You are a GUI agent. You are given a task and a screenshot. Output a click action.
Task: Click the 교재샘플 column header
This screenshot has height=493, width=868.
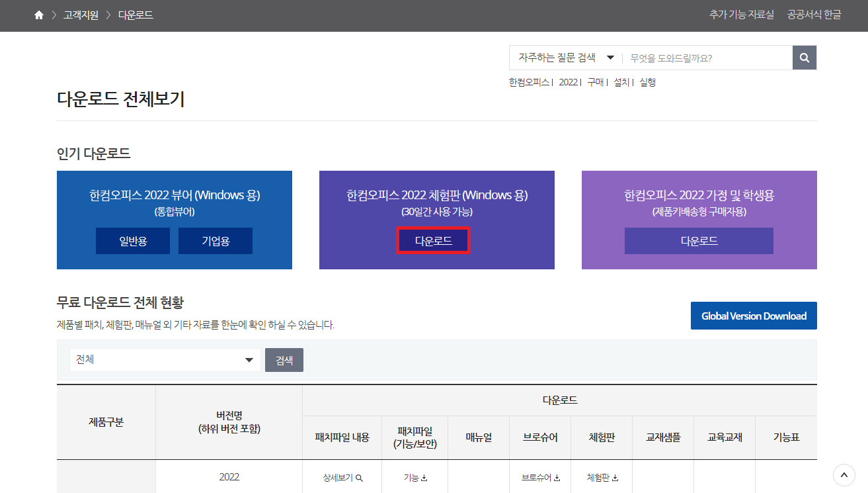663,437
